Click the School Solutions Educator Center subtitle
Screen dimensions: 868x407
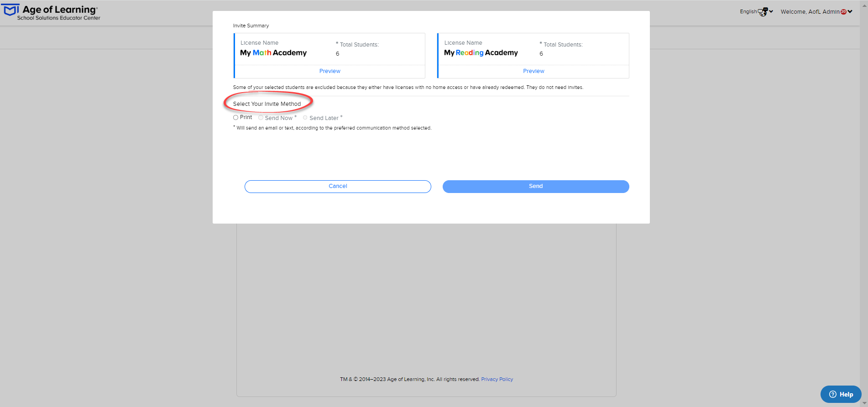(59, 18)
